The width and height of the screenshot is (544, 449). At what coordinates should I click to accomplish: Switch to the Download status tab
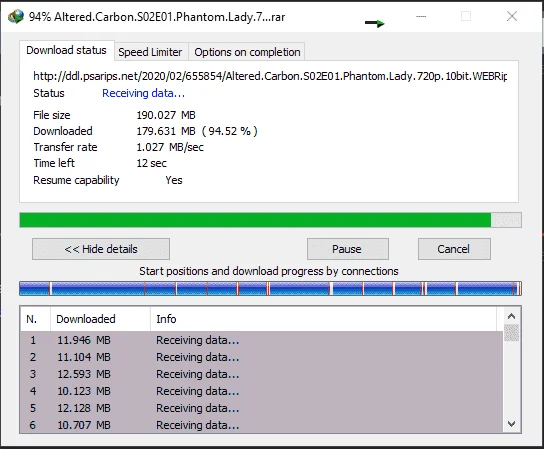click(67, 50)
